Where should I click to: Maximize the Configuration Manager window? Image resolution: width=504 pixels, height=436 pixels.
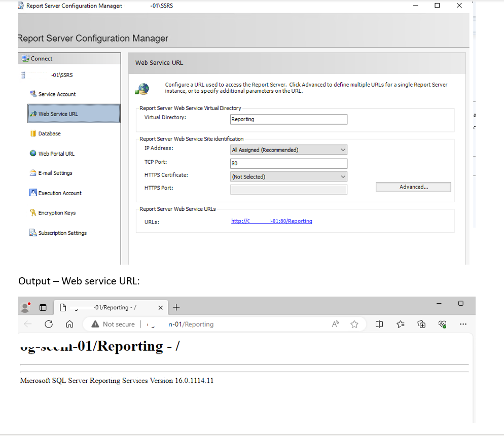(x=437, y=6)
